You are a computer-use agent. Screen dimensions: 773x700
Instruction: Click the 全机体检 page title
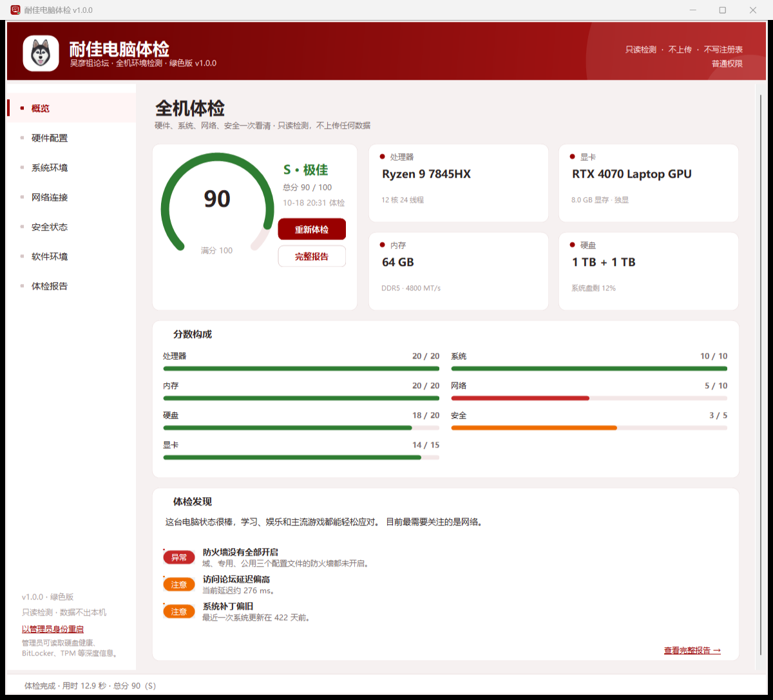pos(190,108)
